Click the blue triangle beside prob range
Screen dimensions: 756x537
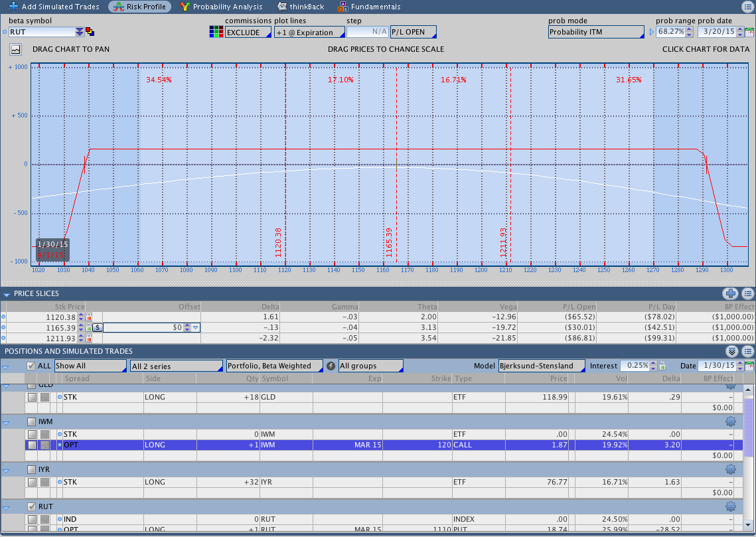(x=651, y=32)
